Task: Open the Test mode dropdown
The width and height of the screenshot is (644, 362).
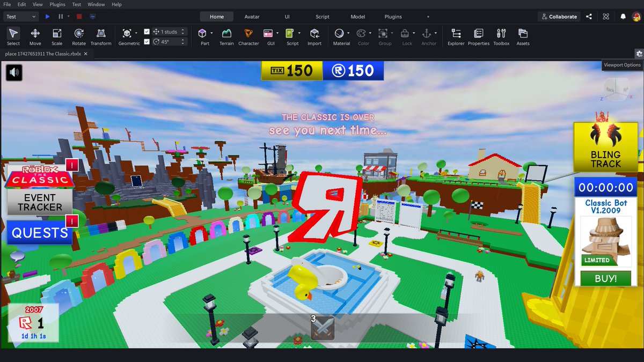Action: [21, 17]
